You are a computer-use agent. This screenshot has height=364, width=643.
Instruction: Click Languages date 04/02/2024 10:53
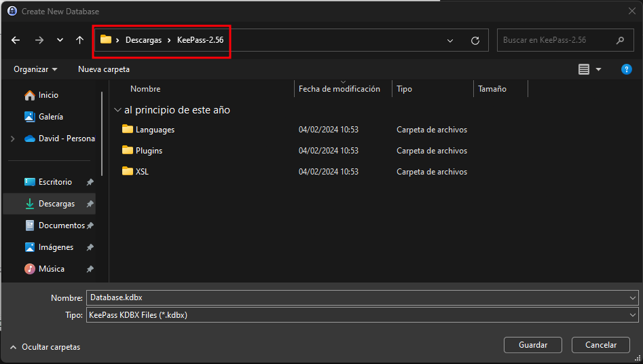[x=329, y=130]
